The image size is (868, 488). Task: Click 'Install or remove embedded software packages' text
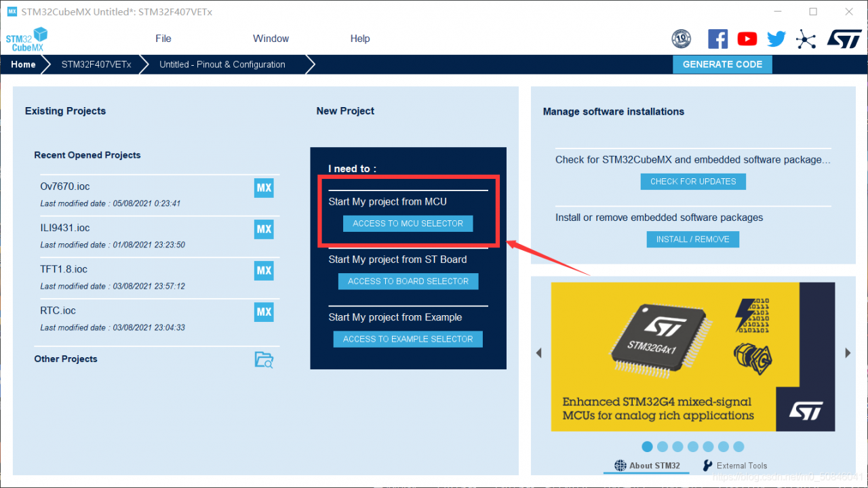click(x=659, y=218)
